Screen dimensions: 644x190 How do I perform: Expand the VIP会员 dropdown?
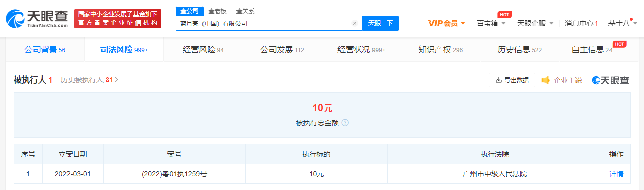tap(447, 23)
